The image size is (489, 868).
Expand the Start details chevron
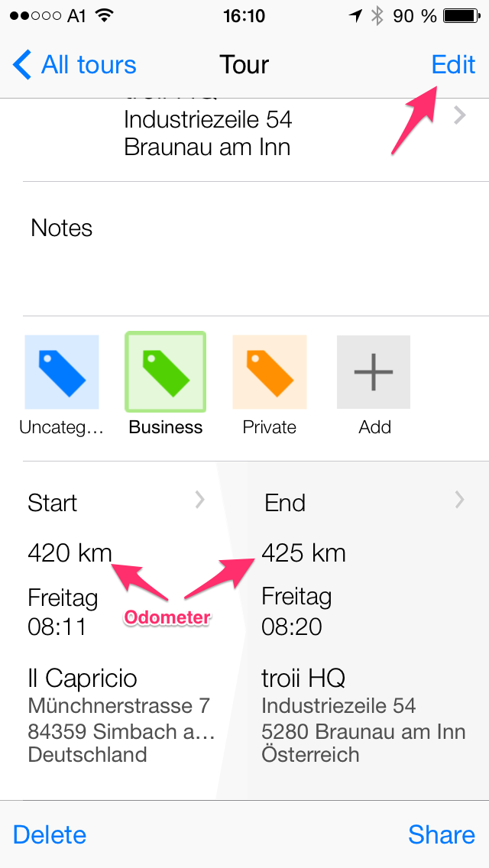click(199, 500)
